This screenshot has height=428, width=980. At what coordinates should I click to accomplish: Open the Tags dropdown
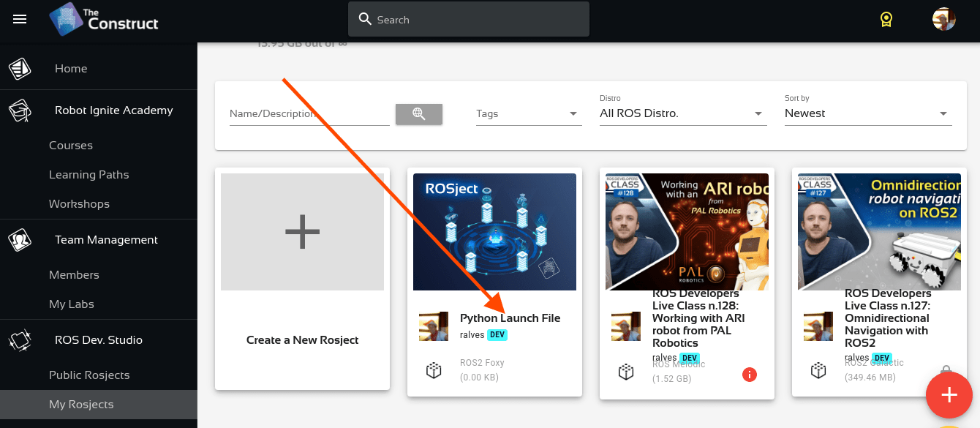[x=529, y=113]
